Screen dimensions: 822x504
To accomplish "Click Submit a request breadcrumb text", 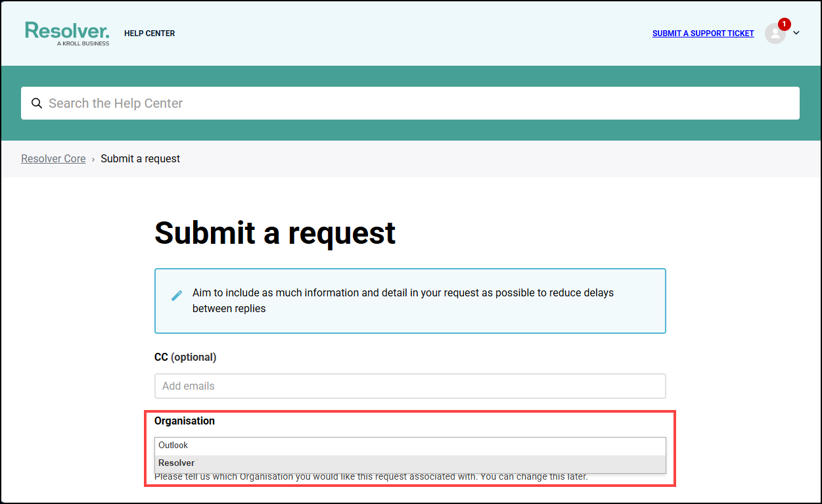I will [141, 158].
